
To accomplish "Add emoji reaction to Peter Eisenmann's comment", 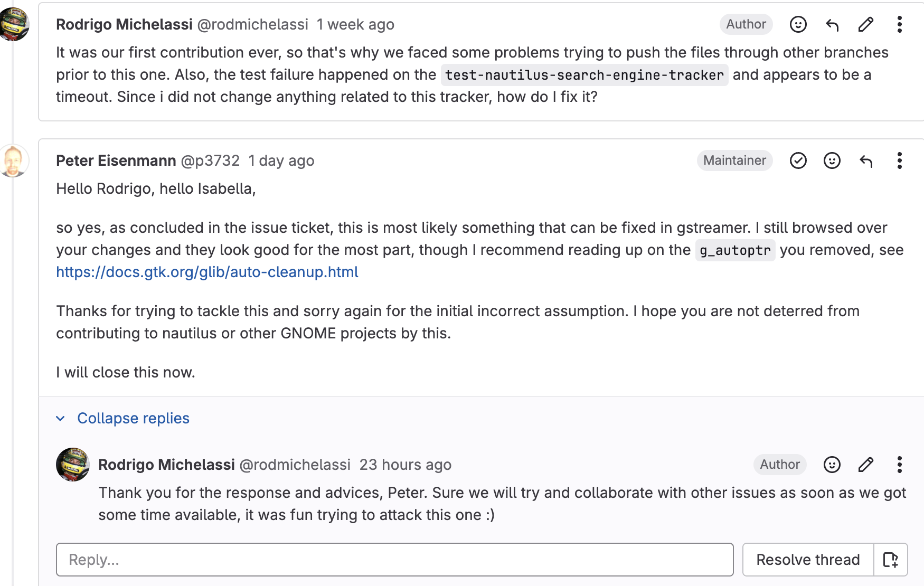I will coord(832,160).
